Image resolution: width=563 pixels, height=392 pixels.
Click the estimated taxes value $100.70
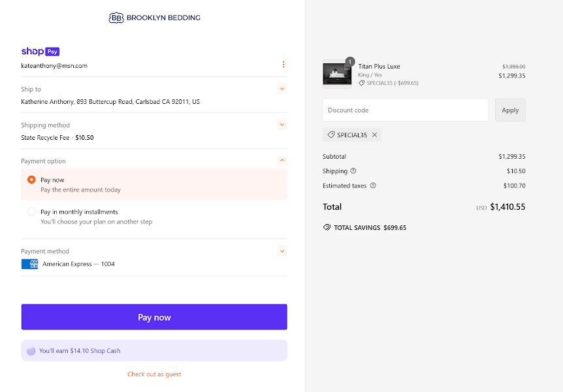[515, 186]
